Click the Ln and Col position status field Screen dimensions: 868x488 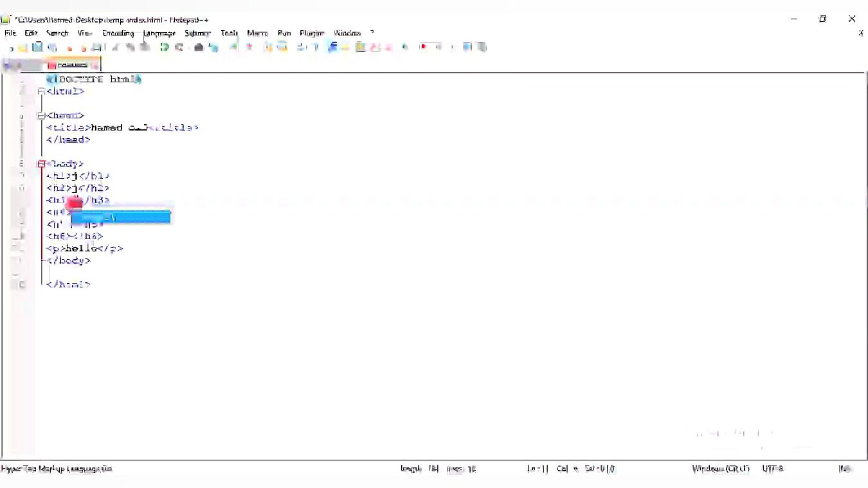(x=571, y=469)
